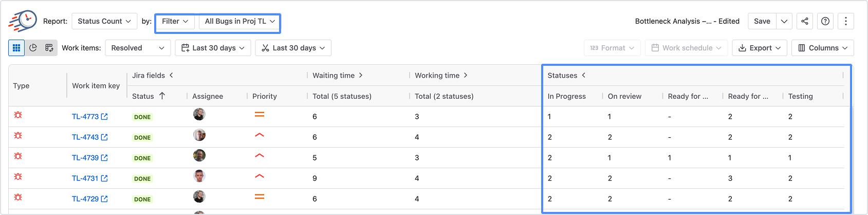The height and width of the screenshot is (215, 868).
Task: Click the In Progress column header
Action: pos(567,96)
